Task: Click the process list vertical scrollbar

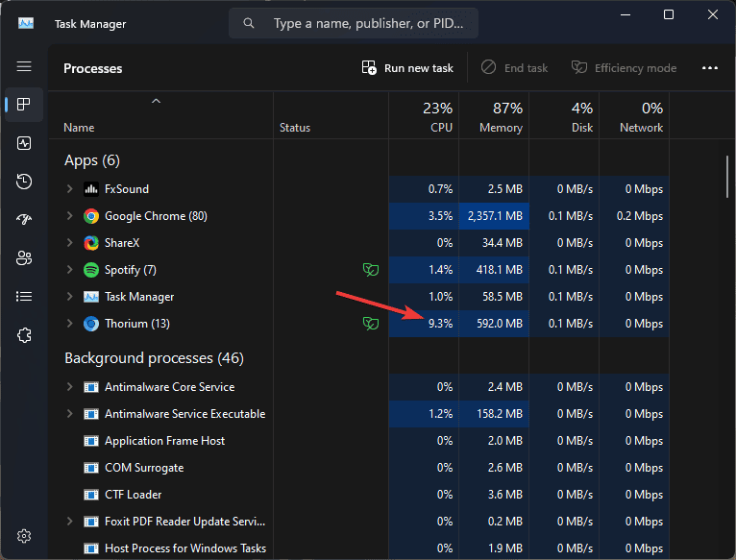Action: pyautogui.click(x=727, y=177)
